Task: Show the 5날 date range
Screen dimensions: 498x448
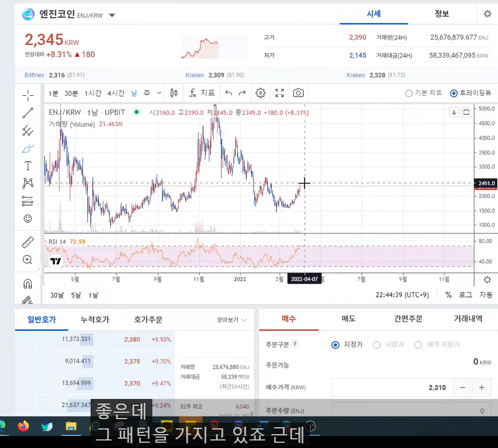Action: [x=76, y=295]
